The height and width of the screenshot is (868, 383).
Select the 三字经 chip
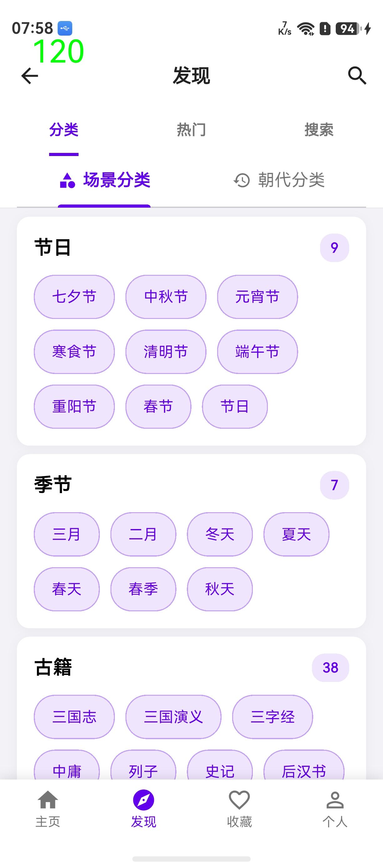tap(273, 717)
